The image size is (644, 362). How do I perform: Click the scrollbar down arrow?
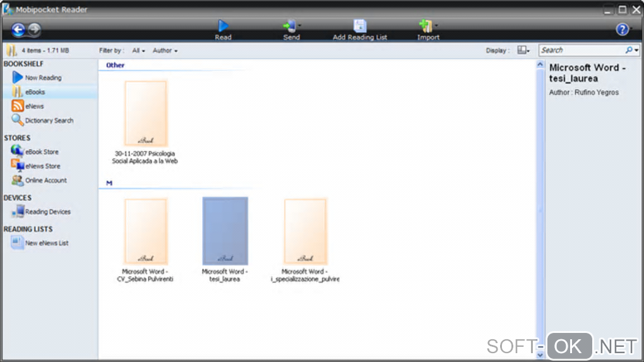coord(540,354)
